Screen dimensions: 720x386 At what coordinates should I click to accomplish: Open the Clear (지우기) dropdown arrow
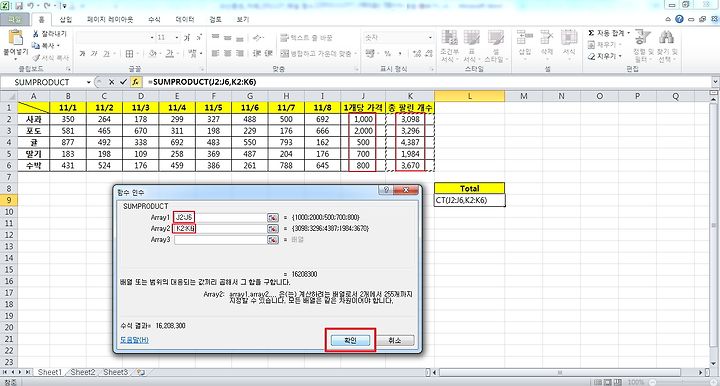(x=620, y=56)
